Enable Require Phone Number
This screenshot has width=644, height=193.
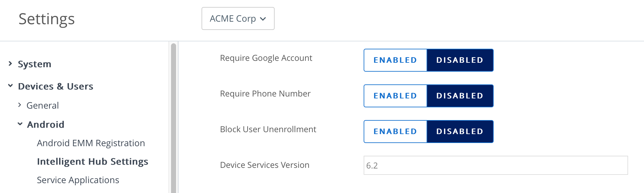(x=395, y=96)
